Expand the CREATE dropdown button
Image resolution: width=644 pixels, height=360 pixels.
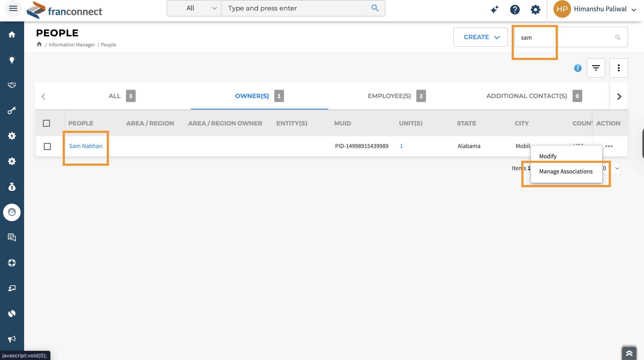tap(480, 37)
